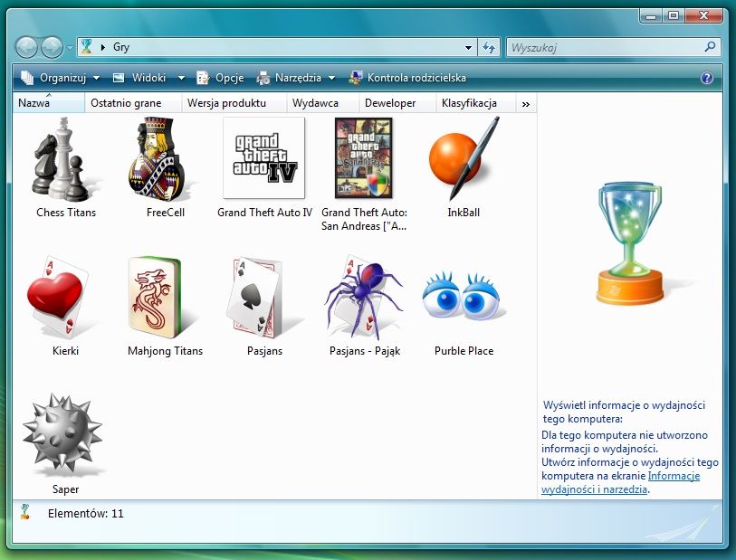Viewport: 736px width, 560px height.
Task: Click the Purble Place label
Action: (464, 351)
